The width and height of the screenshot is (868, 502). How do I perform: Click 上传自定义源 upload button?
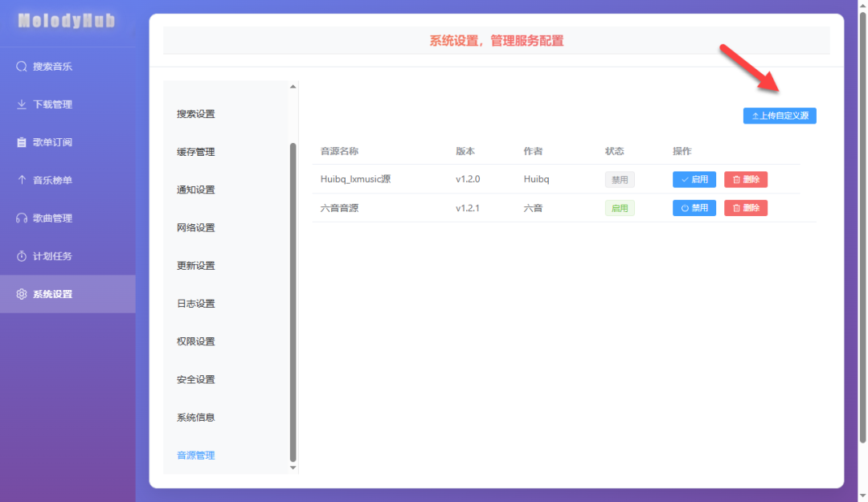780,116
